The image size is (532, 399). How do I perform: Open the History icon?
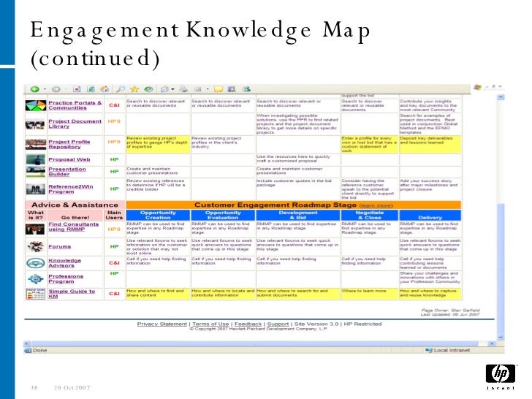pyautogui.click(x=148, y=89)
